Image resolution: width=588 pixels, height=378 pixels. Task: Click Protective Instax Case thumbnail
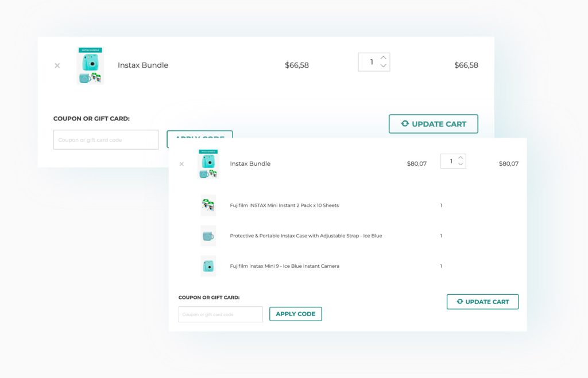208,236
